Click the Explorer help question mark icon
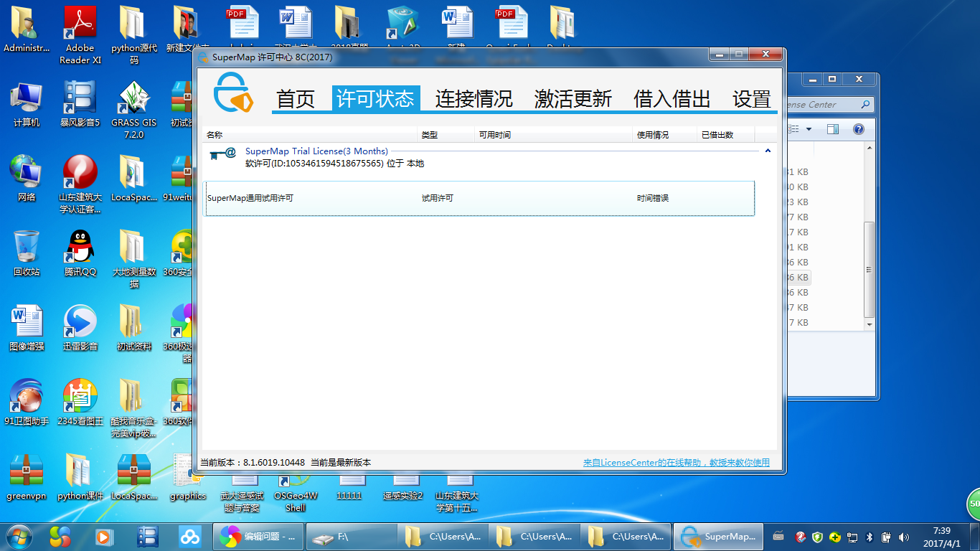 [858, 129]
